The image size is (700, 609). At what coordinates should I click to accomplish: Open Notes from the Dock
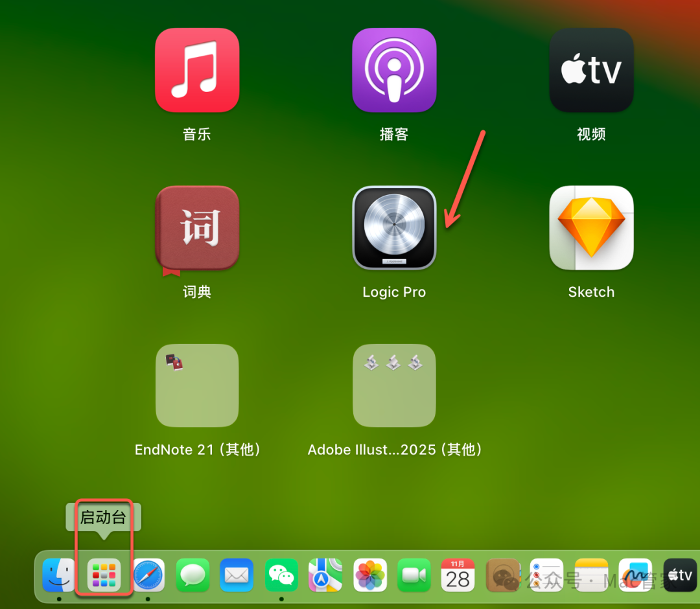591,575
